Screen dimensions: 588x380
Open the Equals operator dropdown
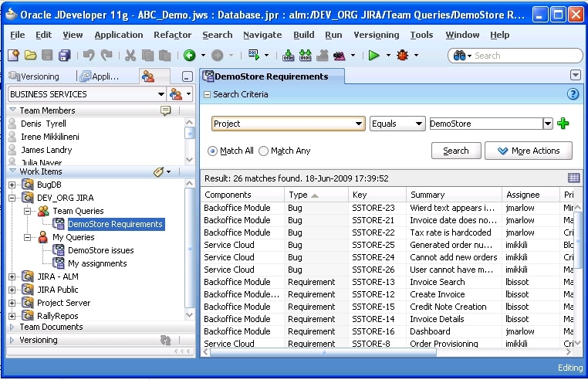420,124
